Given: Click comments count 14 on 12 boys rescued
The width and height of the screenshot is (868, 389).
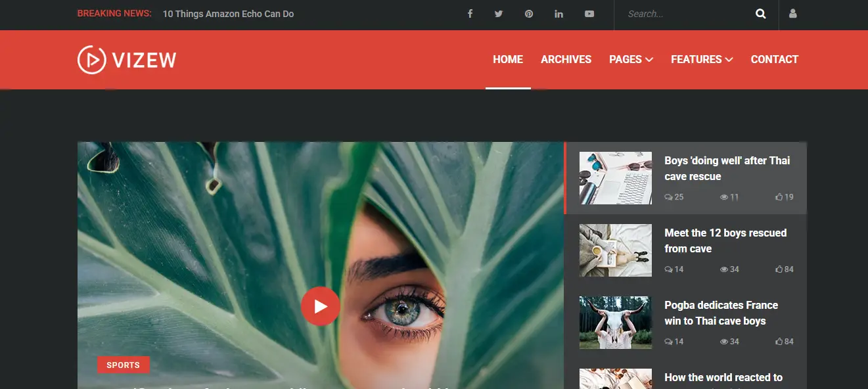Looking at the screenshot, I should click(674, 269).
